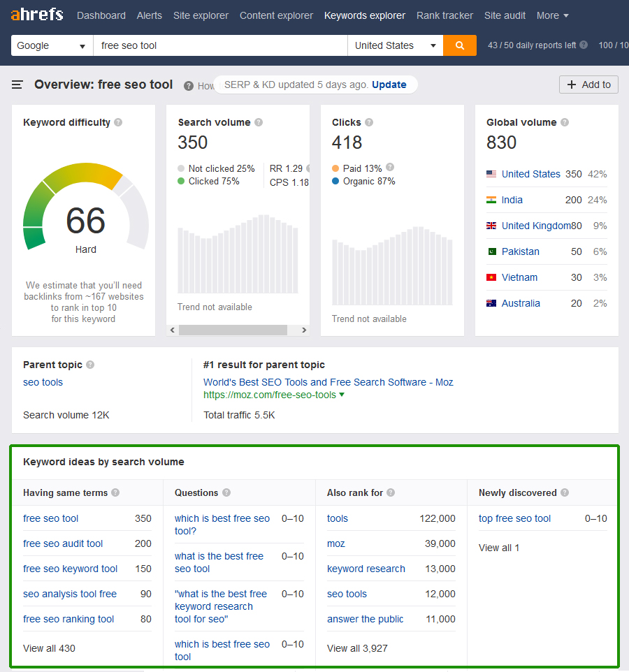Click the seo analysis tool free keyword
Screen dimensions: 629x672
(x=70, y=594)
